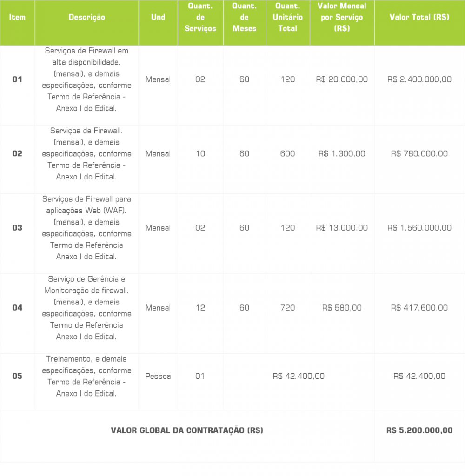Click the R$ 13.000,00 monthly value

click(342, 228)
